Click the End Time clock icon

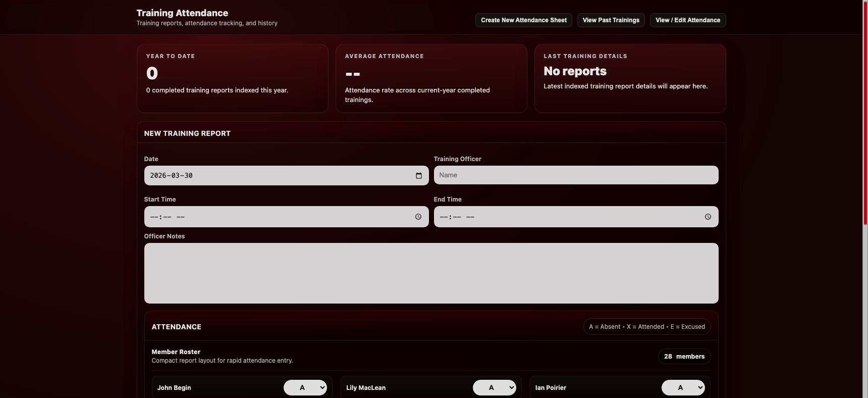point(708,217)
